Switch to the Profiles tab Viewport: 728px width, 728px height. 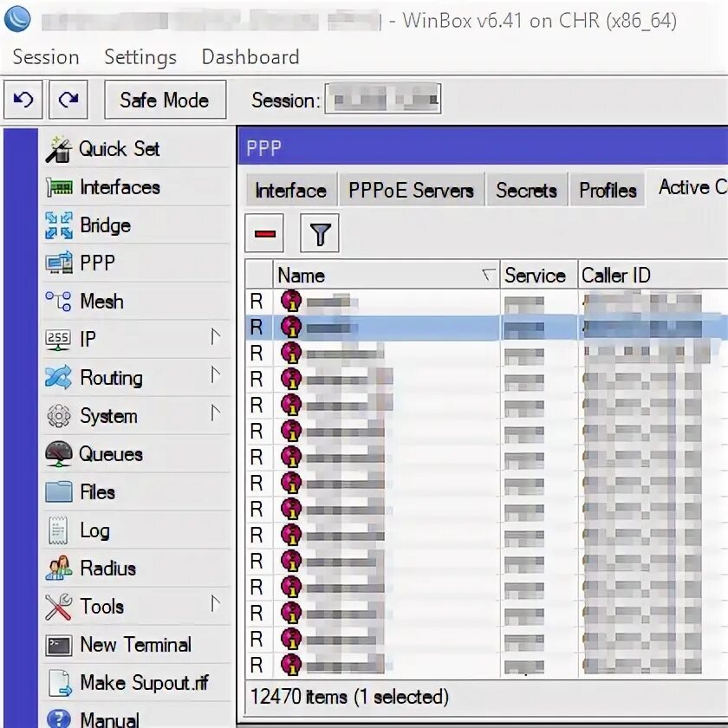pyautogui.click(x=608, y=190)
